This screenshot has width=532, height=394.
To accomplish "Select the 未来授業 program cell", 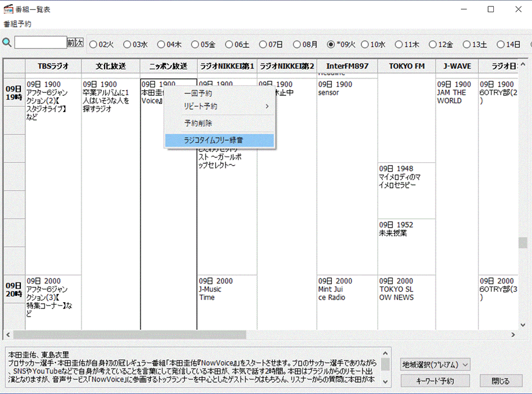I will (x=407, y=247).
